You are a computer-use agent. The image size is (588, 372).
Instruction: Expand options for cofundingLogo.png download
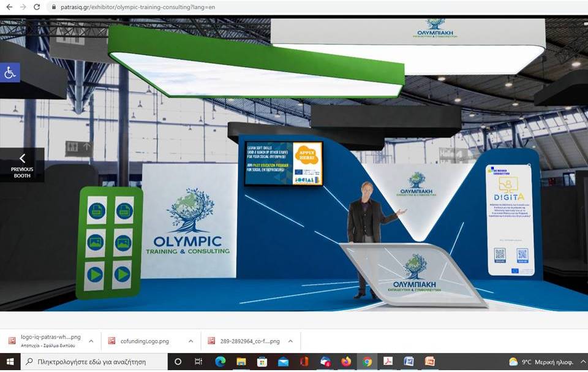191,341
